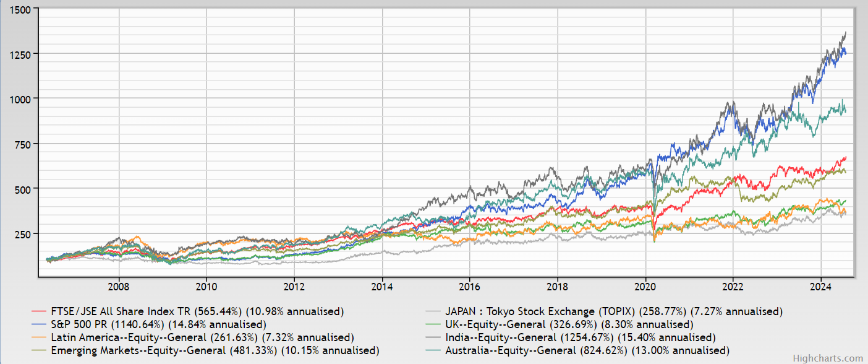Click the 2016 x-axis label
Viewport: 868px width, 364px height.
pyautogui.click(x=470, y=287)
